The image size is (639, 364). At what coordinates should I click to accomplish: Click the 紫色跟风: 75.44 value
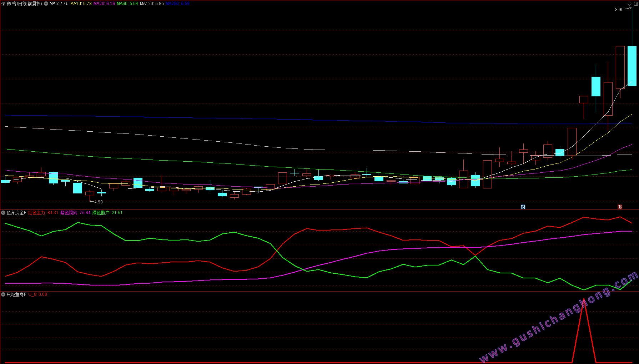point(75,213)
